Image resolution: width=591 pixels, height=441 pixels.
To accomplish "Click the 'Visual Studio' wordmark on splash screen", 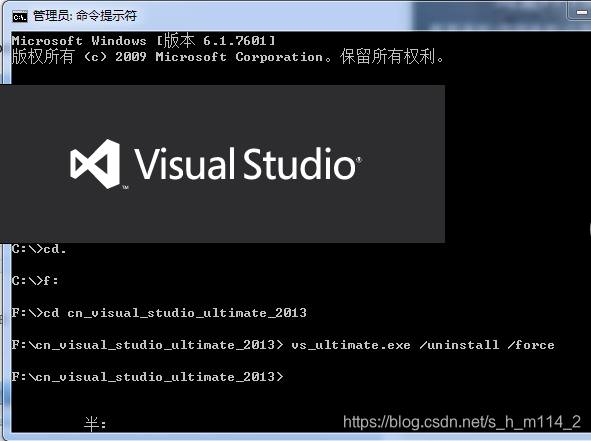I will coord(248,164).
